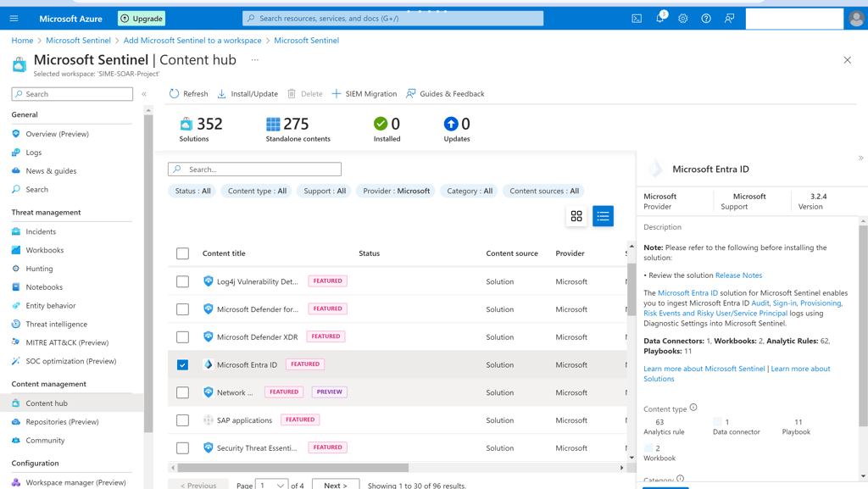The image size is (868, 489).
Task: Check the Log4j Vulnerability Det... row
Action: coord(183,281)
